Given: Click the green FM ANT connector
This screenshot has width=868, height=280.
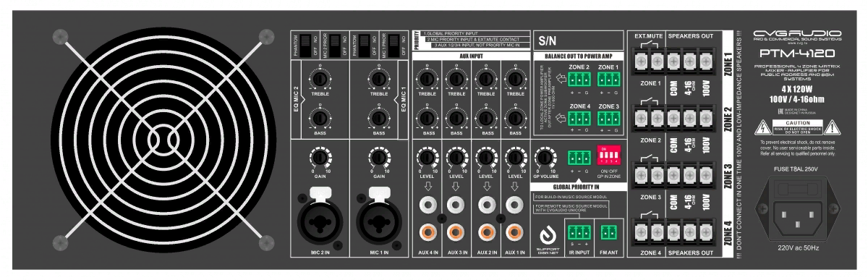Looking at the screenshot, I should point(608,232).
